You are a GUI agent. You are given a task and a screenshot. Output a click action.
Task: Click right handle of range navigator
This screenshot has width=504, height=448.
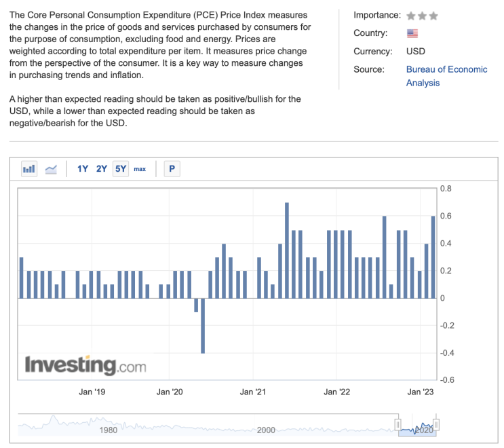click(437, 425)
